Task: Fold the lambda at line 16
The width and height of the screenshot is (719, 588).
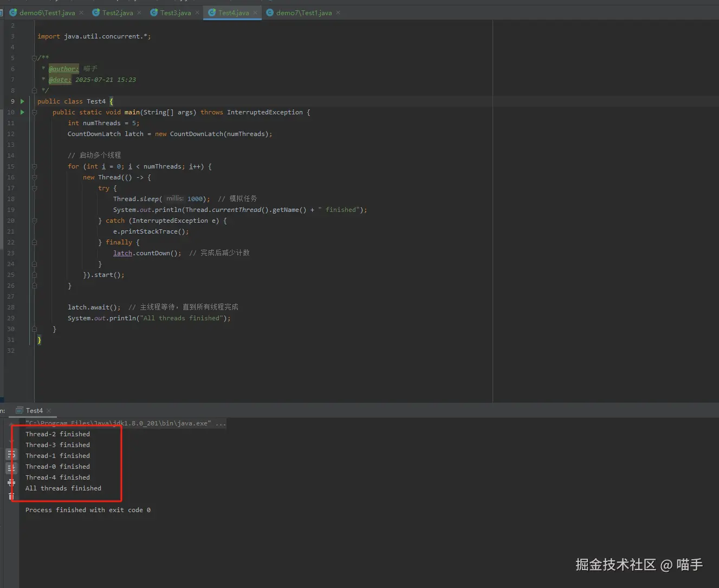Action: tap(34, 177)
